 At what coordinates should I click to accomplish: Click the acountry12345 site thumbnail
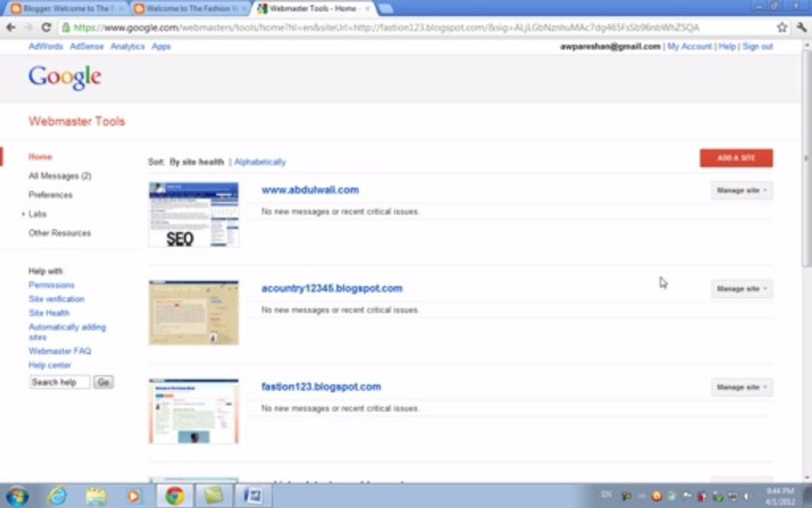(194, 313)
